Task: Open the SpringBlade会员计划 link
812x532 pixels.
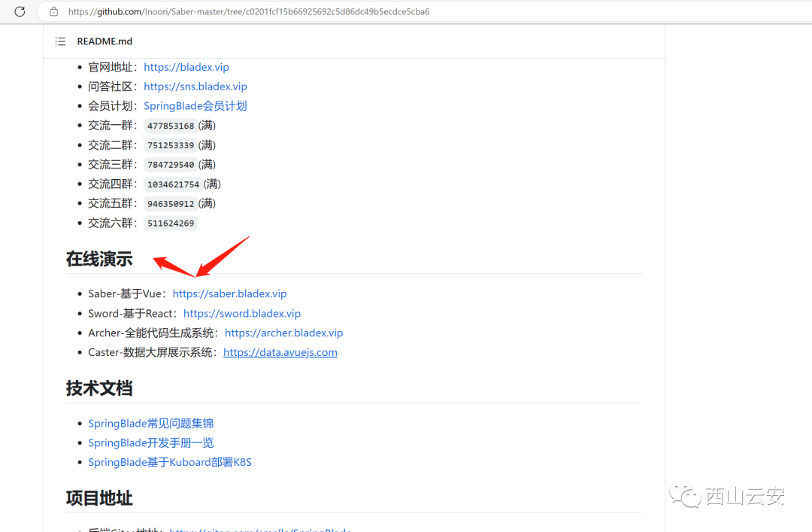Action: [195, 106]
